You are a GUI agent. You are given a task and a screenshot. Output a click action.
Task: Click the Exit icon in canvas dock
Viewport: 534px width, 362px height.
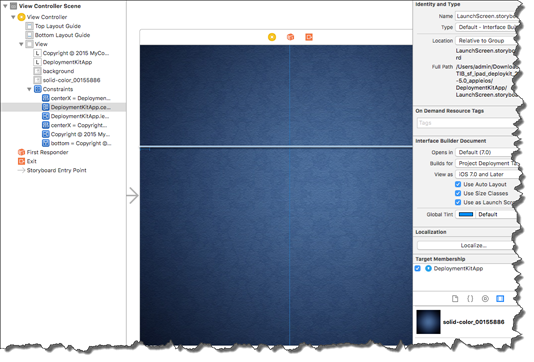tap(309, 37)
